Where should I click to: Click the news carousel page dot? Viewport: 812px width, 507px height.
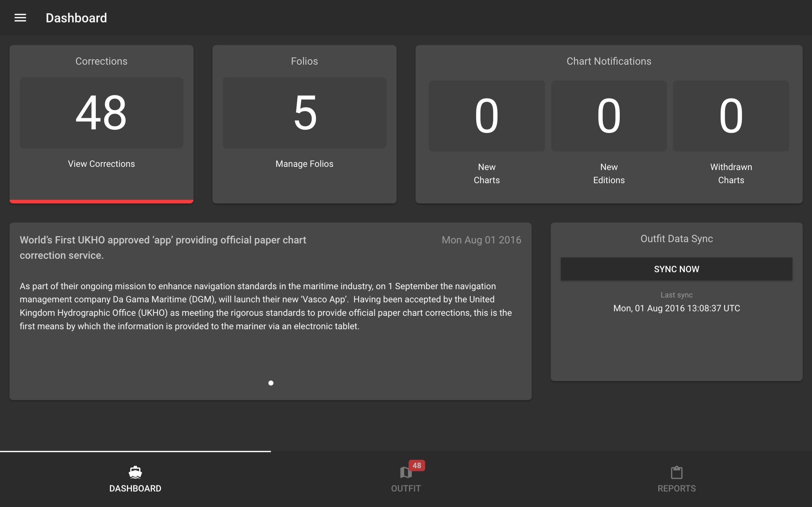coord(271,383)
